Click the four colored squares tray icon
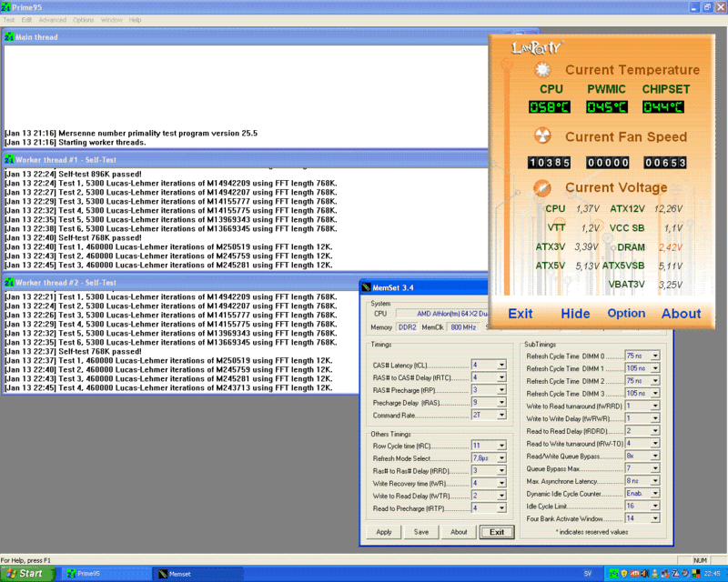Screen dimensions: 728x582 [x=695, y=574]
